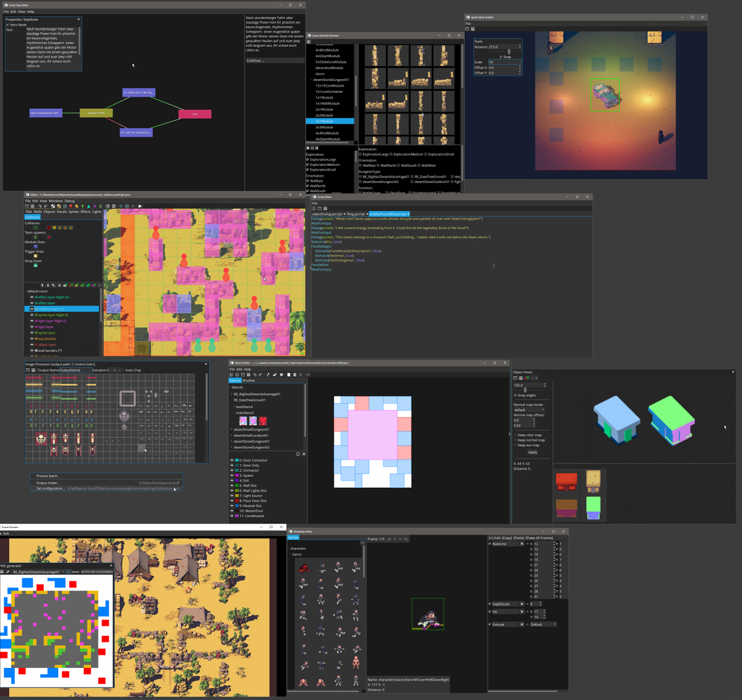This screenshot has height=700, width=742.
Task: Click the move layer down arrow in Editor
Action: click(48, 285)
